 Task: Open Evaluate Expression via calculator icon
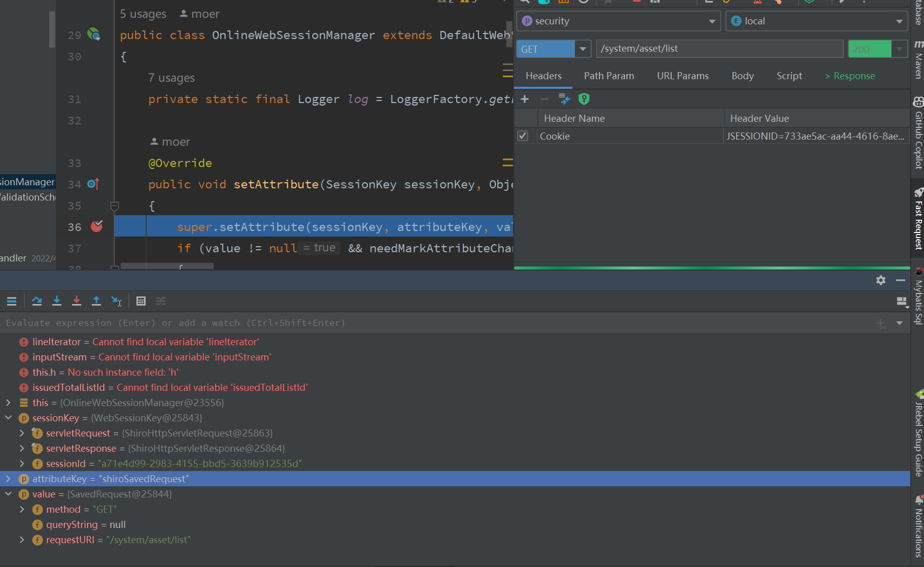tap(141, 301)
